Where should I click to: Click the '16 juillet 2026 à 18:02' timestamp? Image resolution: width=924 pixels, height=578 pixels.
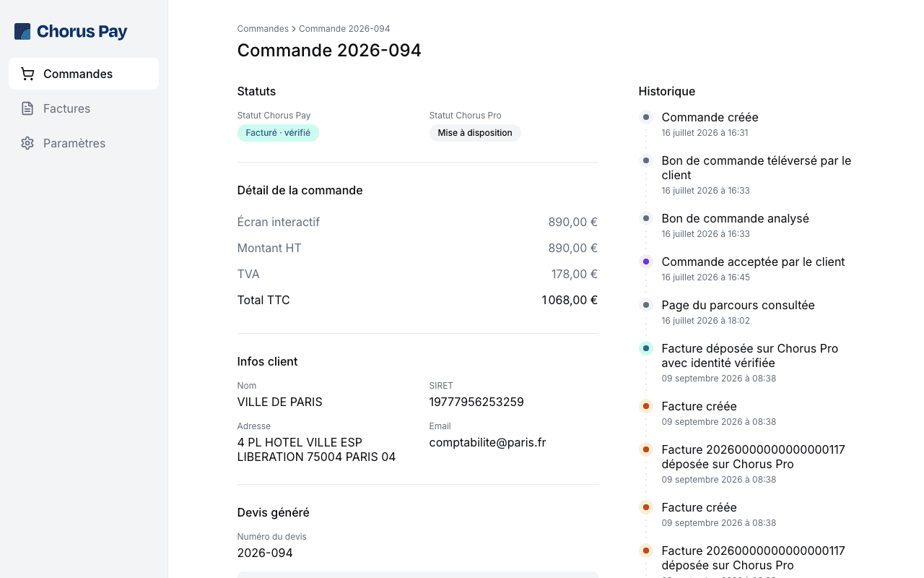[706, 321]
